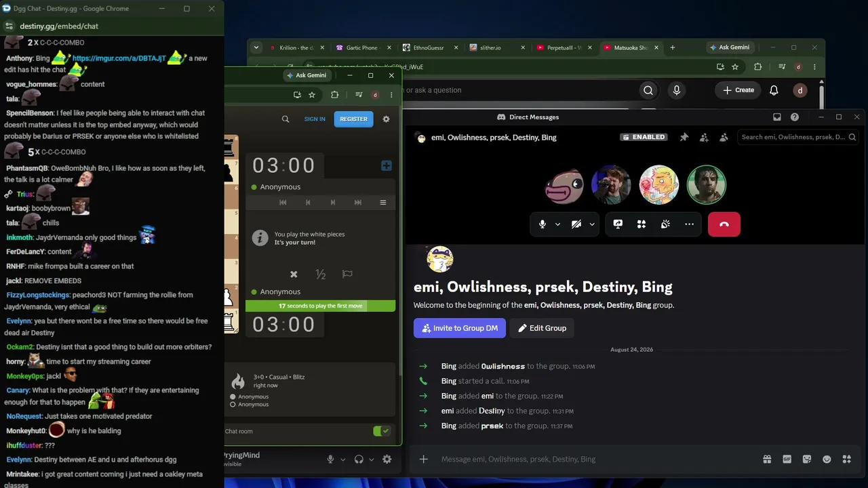Click Ask Gemini in the YouTube Chrome window
This screenshot has height=488, width=868.
coord(730,47)
